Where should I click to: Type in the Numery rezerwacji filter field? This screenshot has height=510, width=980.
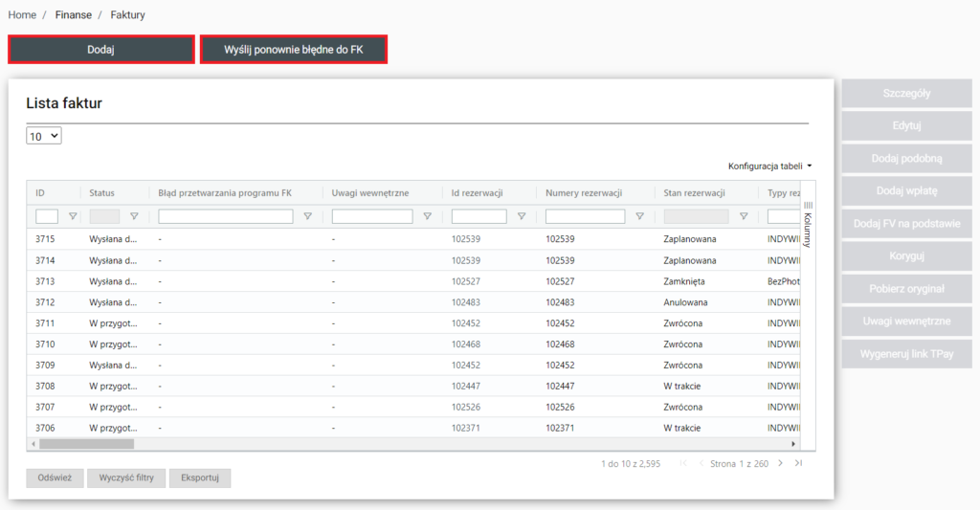(585, 216)
